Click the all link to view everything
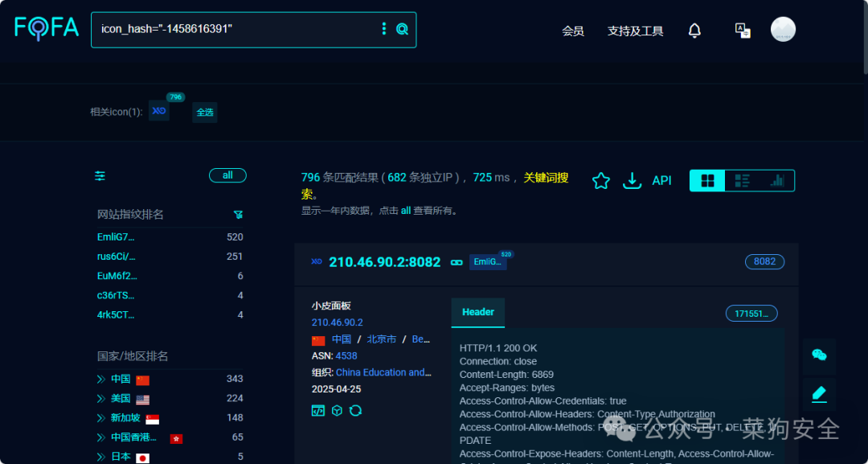 coord(406,211)
